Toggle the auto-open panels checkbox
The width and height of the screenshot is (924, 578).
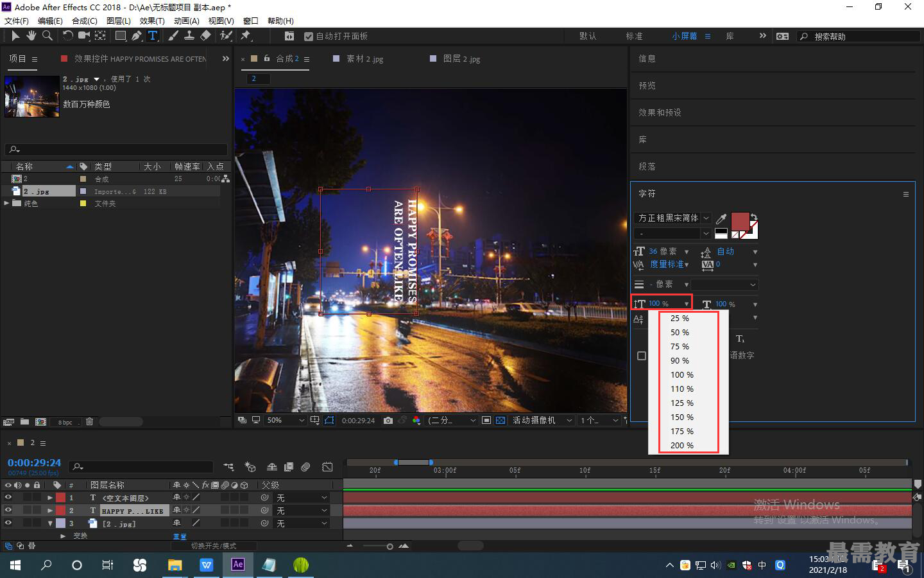[309, 37]
